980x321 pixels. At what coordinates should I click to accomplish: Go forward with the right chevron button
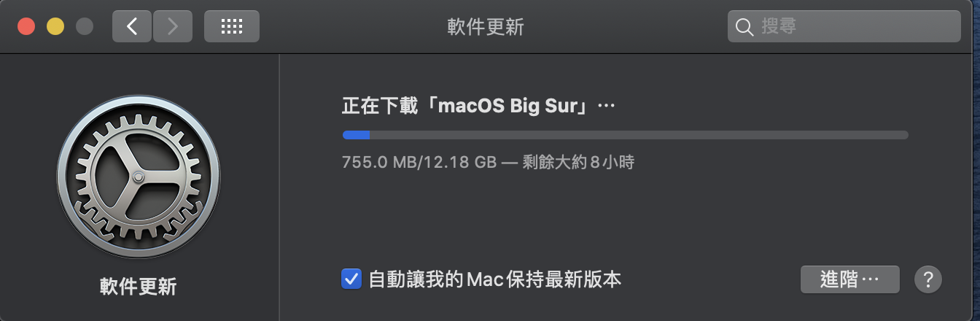coord(173,27)
